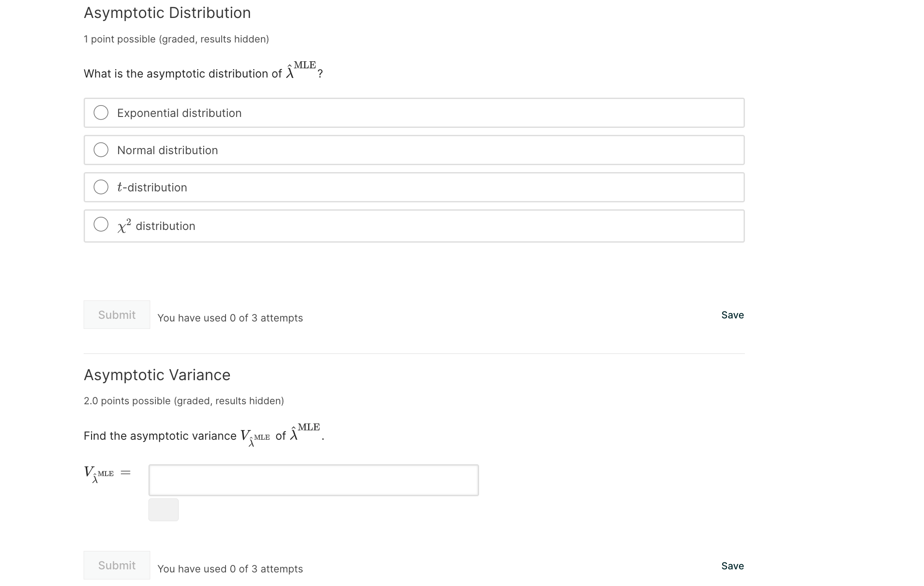Screen dimensions: 924x586
Task: Click the asymptotic variance answer input field
Action: click(x=313, y=480)
